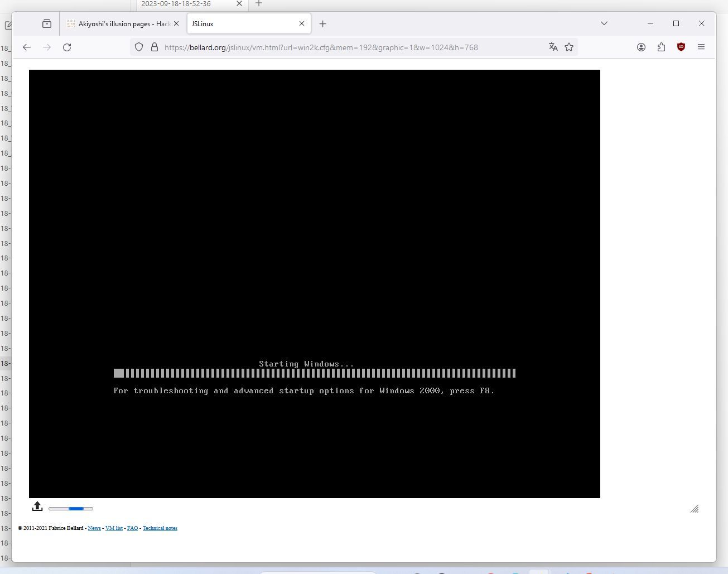Screen dimensions: 728x574
Task: Open a new Firefox tab
Action: click(322, 23)
